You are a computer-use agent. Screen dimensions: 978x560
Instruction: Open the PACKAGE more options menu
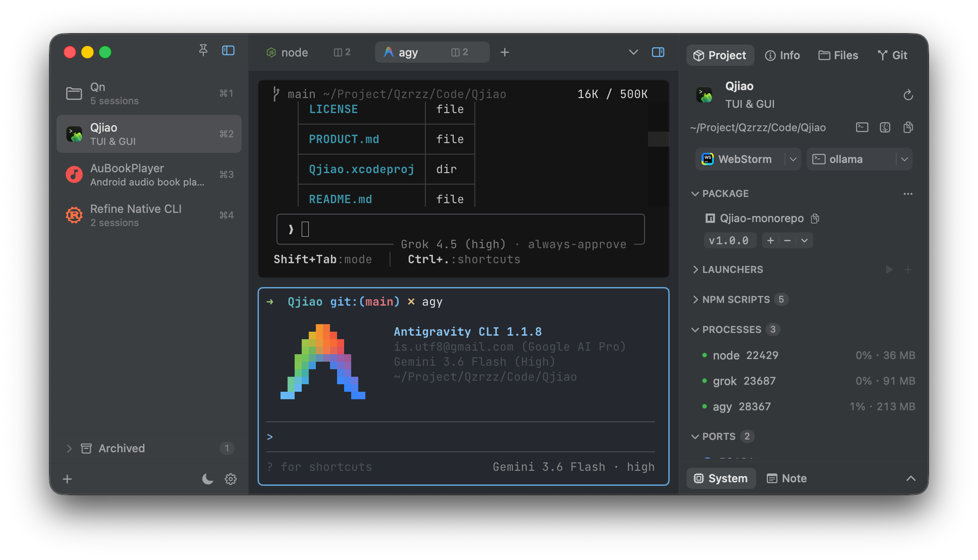coord(908,193)
